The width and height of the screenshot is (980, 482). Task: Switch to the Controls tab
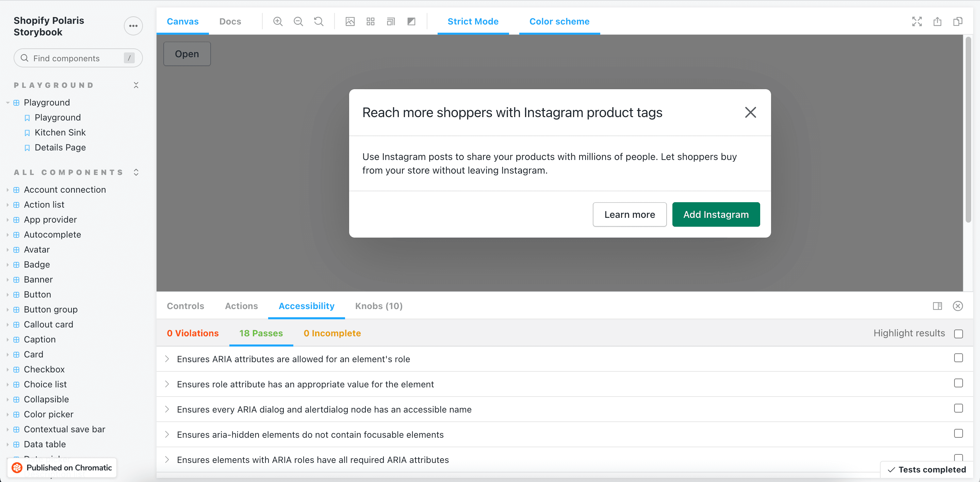185,306
